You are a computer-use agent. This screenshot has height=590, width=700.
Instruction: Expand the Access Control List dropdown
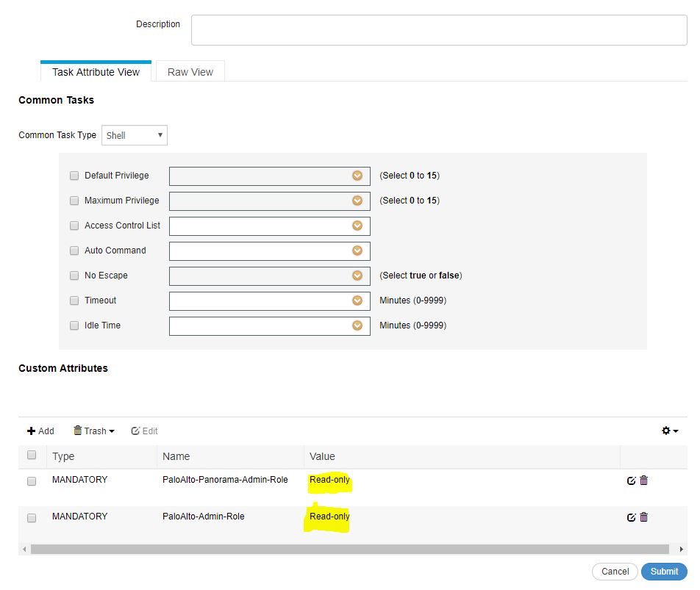point(357,226)
